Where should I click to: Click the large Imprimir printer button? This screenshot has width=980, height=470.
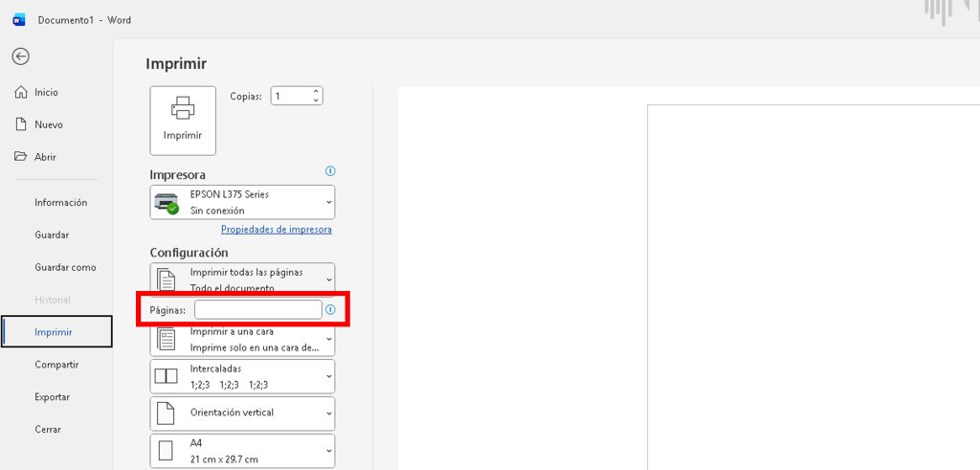click(183, 121)
